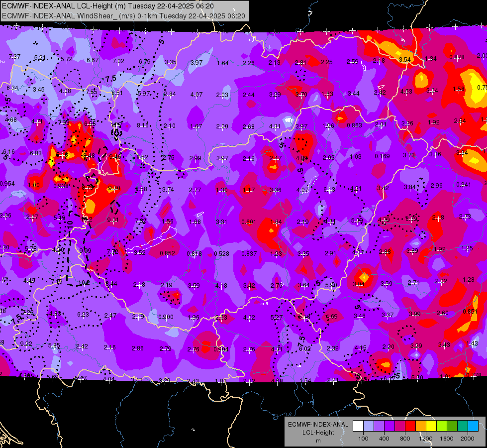This screenshot has width=487, height=448.
Task: Click the magenta swatch in the legend
Action: pos(400,426)
